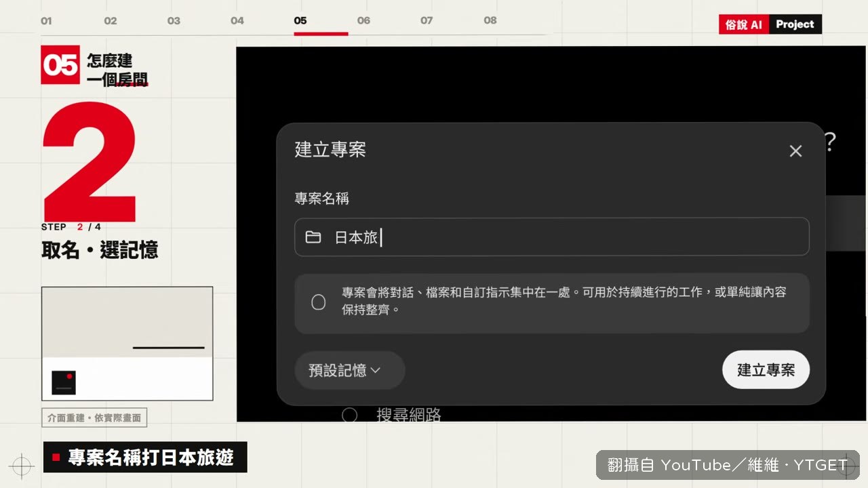
Task: Click the 怎麼建一個房間 chapter title
Action: [117, 70]
